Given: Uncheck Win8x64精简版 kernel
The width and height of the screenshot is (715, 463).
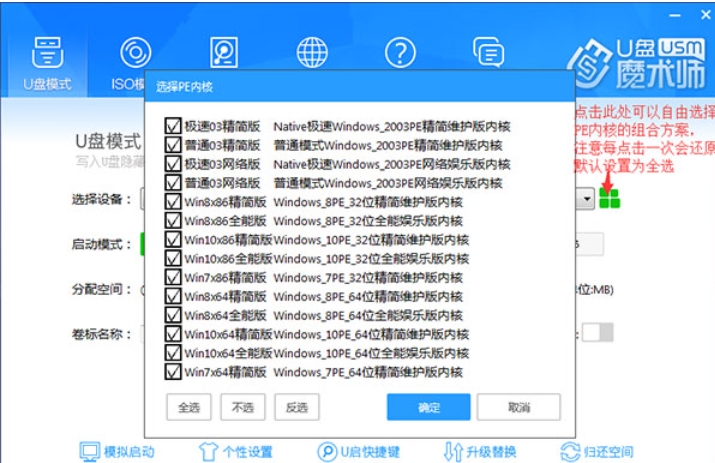Looking at the screenshot, I should (173, 297).
